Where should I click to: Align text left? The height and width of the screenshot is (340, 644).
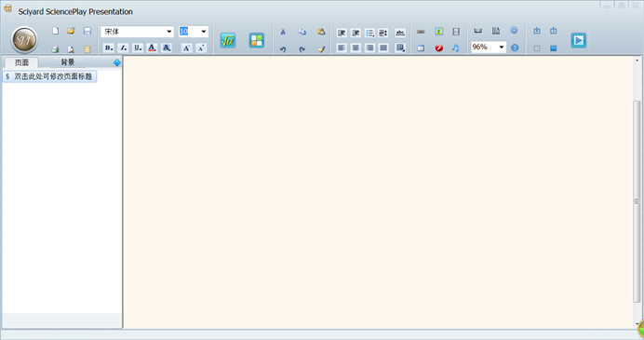point(342,48)
